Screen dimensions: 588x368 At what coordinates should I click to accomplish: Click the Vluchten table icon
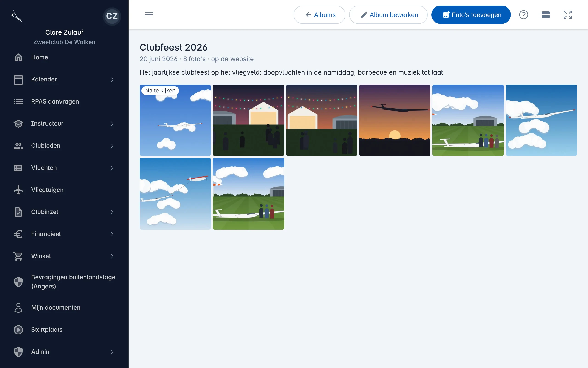coord(18,168)
